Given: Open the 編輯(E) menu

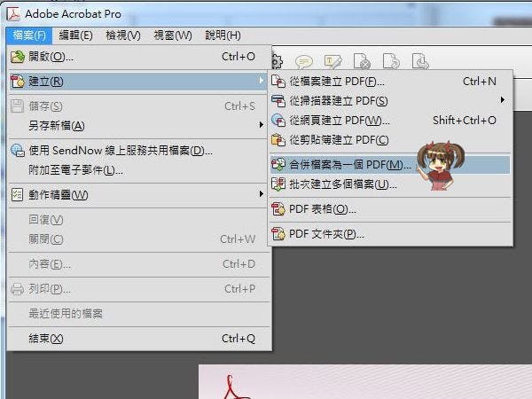Looking at the screenshot, I should click(75, 35).
